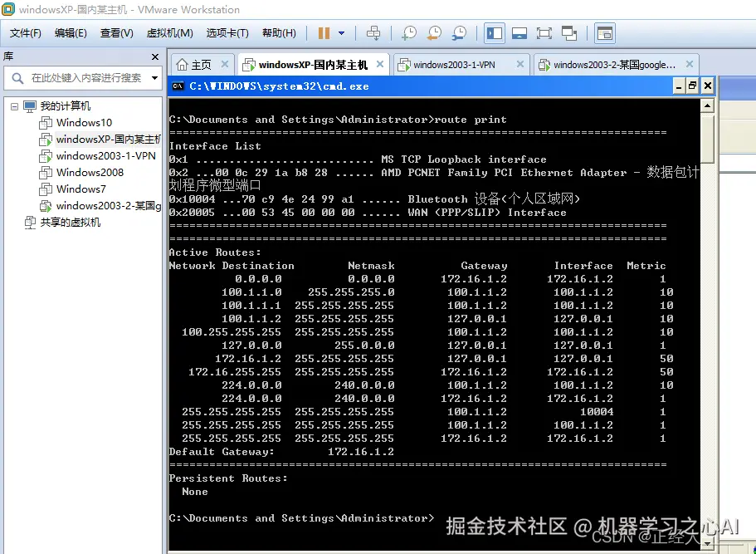The height and width of the screenshot is (554, 756).
Task: Click the 我的计算机 computer icon
Action: point(30,106)
